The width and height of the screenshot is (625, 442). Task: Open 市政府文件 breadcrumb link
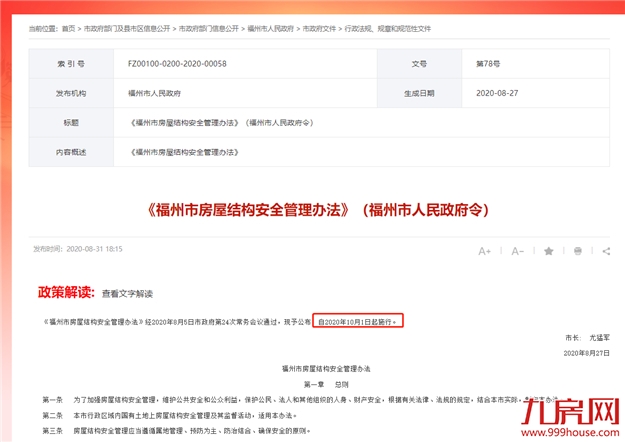pos(319,29)
